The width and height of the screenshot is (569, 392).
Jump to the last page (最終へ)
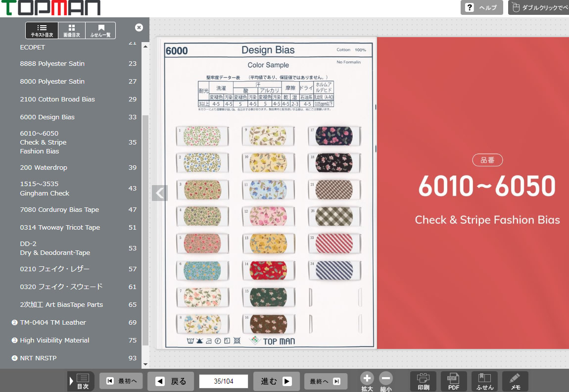pos(325,381)
